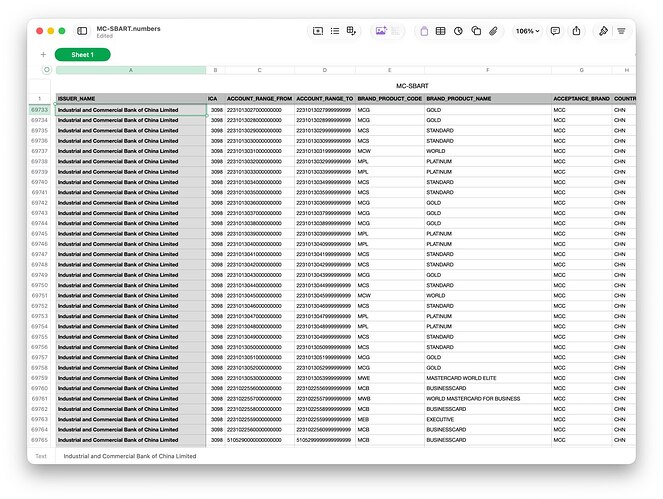This screenshot has width=663, height=499.
Task: Select the ACCEPTANCE_BRAND header cell
Action: pos(581,99)
